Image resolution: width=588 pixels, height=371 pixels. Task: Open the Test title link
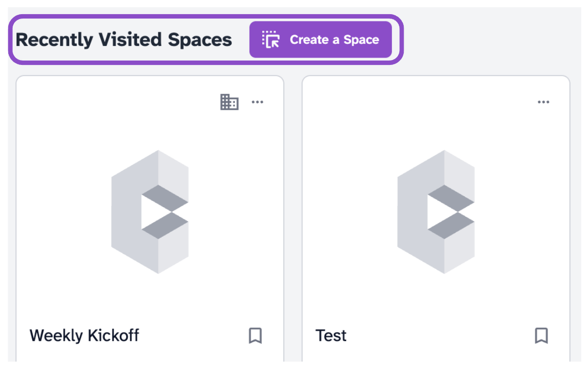point(331,335)
